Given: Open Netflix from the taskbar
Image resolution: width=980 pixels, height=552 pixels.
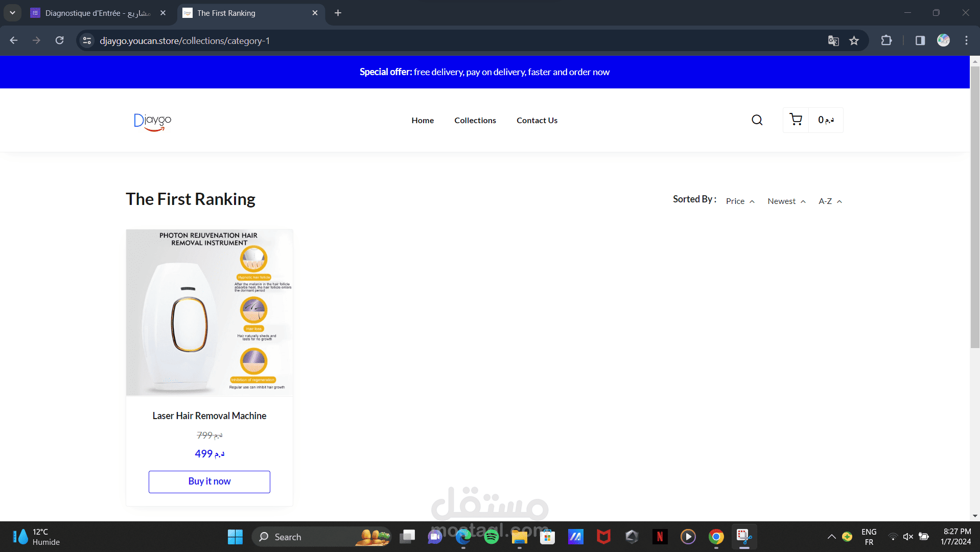Looking at the screenshot, I should pyautogui.click(x=660, y=537).
